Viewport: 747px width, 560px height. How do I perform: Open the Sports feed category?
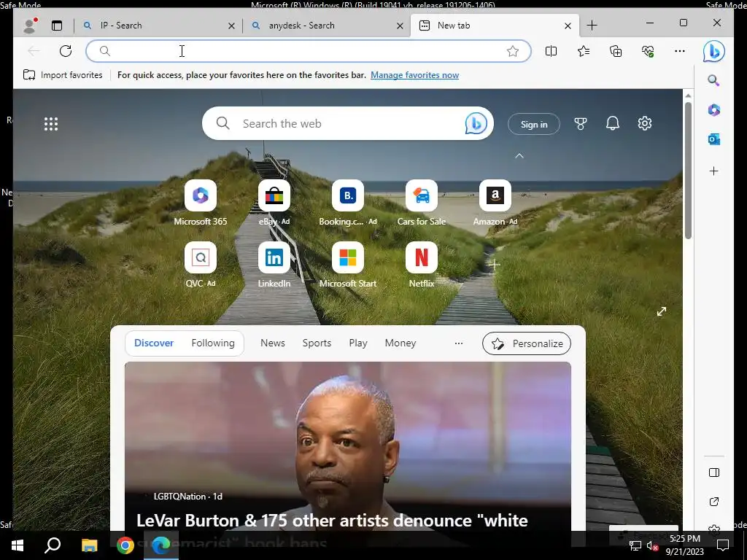click(317, 343)
